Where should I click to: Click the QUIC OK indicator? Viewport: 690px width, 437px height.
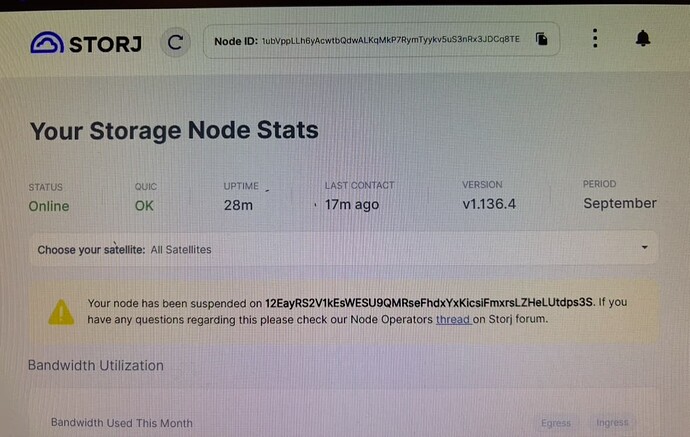[145, 206]
